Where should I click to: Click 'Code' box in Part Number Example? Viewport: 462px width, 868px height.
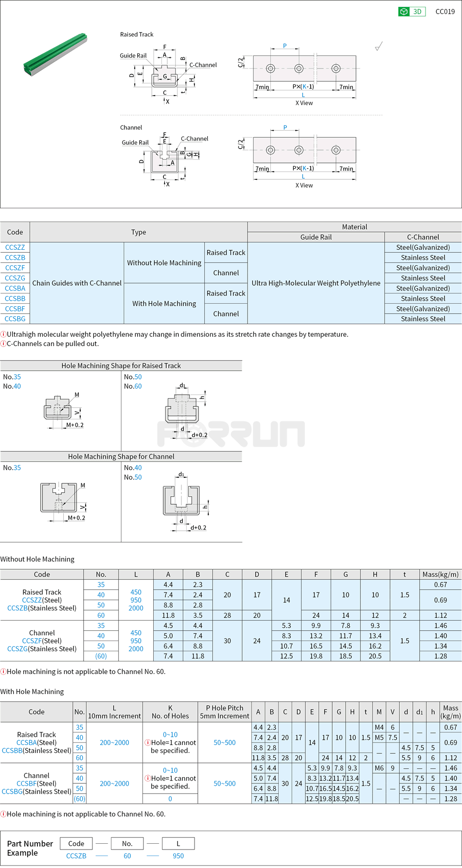coord(76,844)
